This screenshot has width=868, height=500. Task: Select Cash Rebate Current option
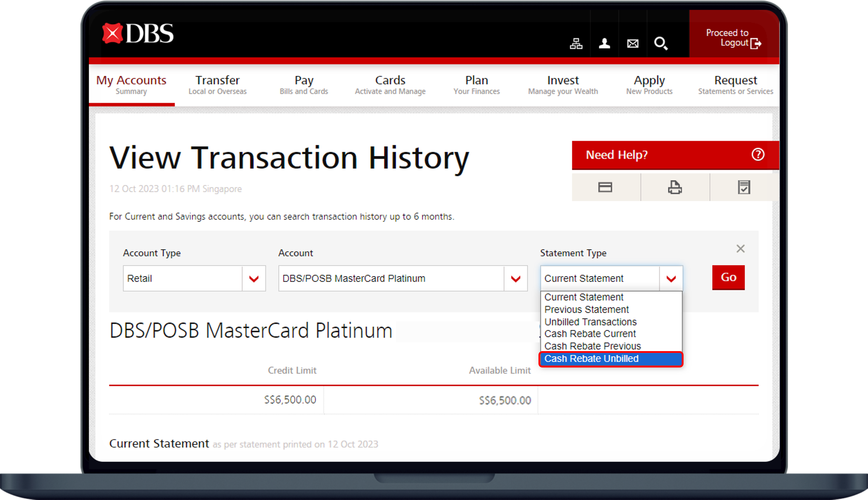[x=611, y=334]
